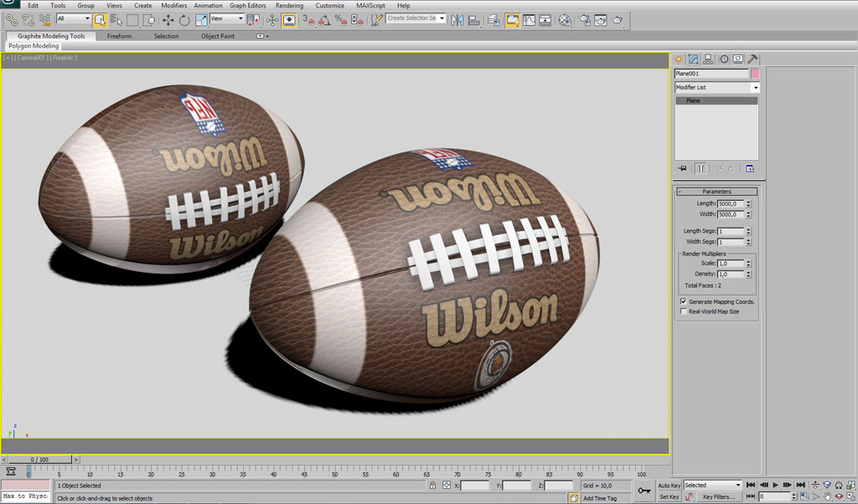The width and height of the screenshot is (858, 504).
Task: Click the Align tool
Action: 474,20
